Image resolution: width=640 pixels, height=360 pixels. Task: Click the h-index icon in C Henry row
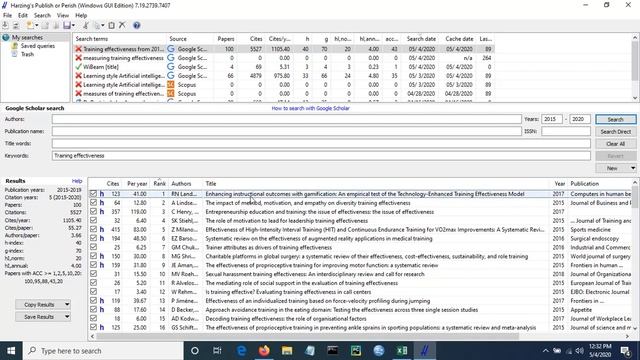[102, 212]
